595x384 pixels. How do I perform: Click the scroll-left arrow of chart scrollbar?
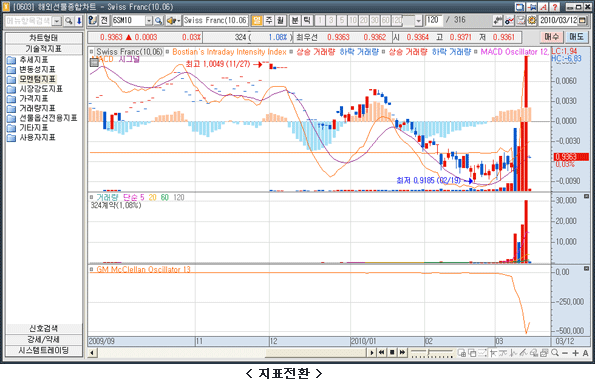point(92,353)
